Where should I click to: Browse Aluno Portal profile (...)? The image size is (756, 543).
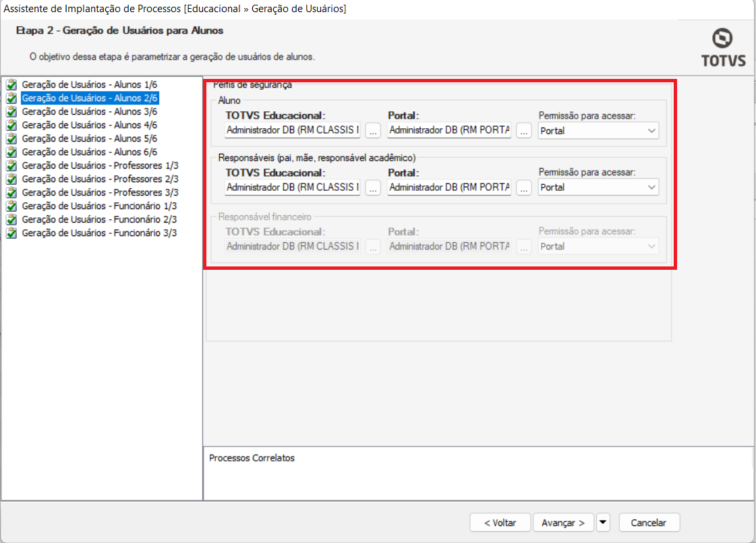523,131
